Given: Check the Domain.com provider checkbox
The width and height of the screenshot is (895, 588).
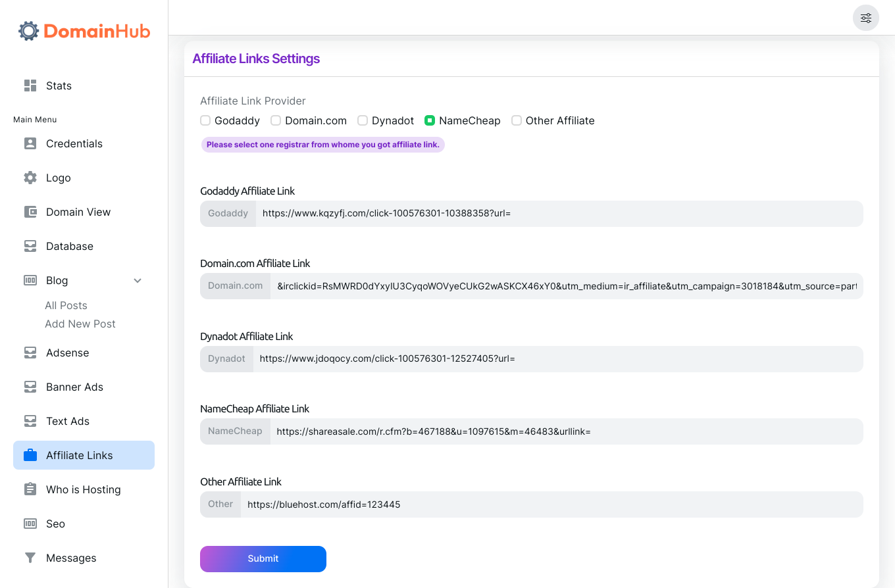Looking at the screenshot, I should 276,120.
